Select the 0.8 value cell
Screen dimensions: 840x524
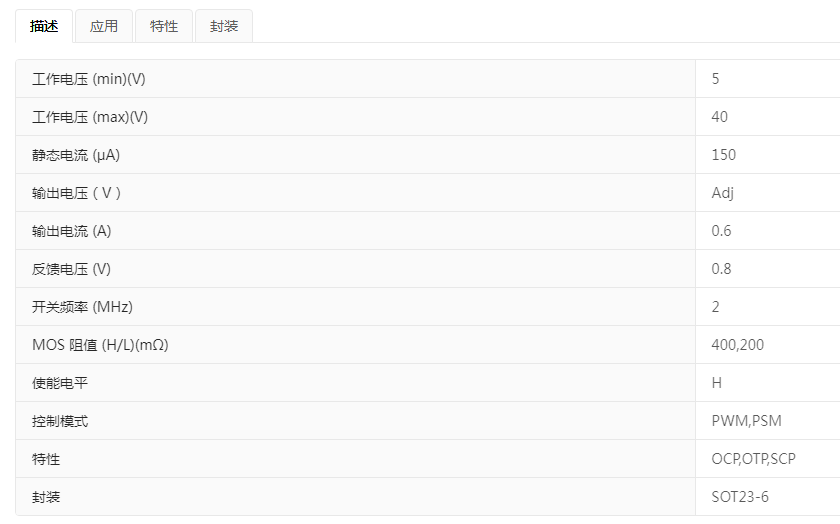point(721,269)
